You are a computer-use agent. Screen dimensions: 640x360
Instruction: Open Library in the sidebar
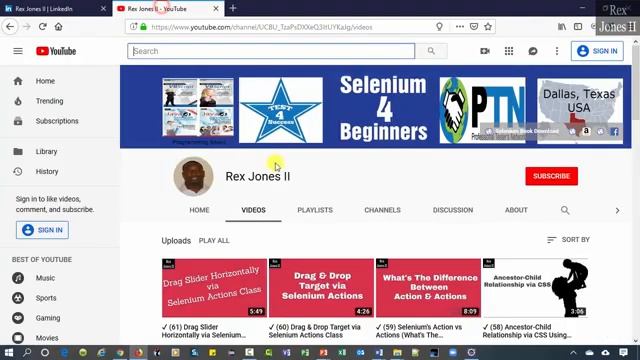coord(46,151)
